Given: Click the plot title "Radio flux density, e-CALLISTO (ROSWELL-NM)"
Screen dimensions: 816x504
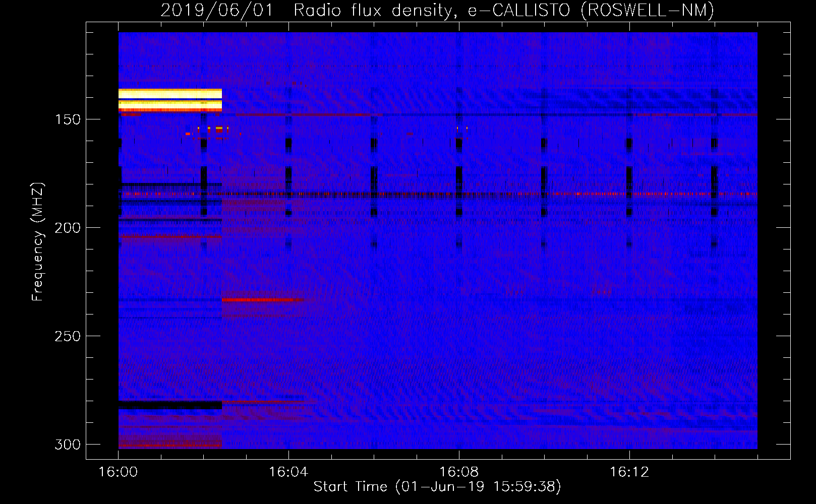Looking at the screenshot, I should tap(503, 10).
